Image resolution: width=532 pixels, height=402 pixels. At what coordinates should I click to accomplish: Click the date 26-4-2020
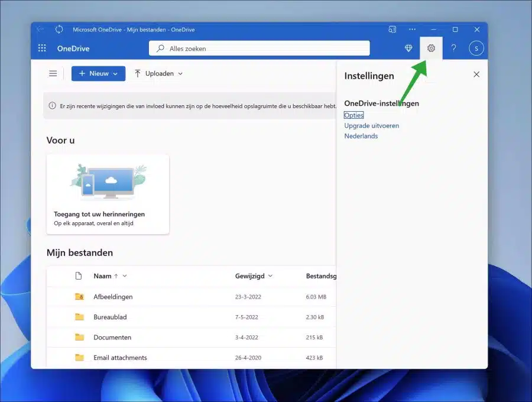[248, 358]
